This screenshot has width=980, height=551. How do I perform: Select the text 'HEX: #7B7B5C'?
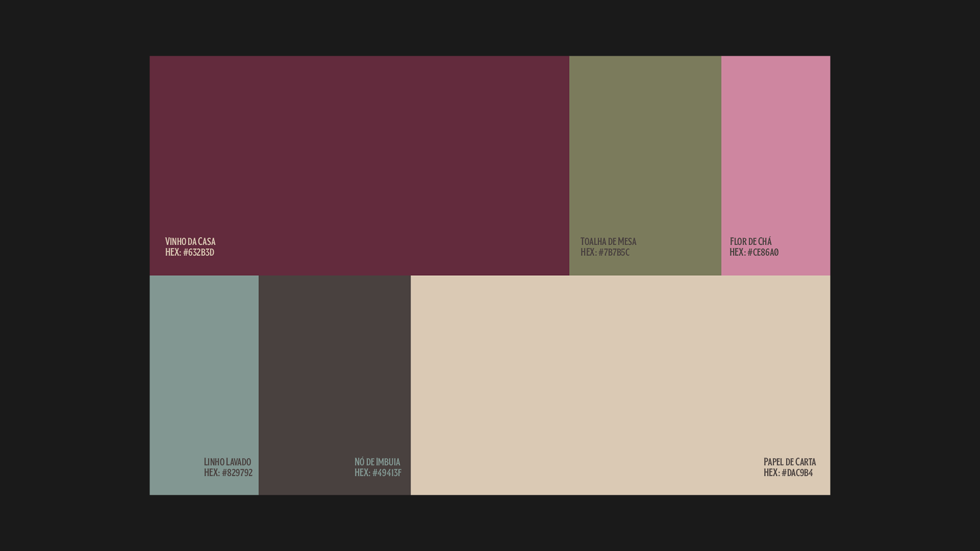point(605,252)
